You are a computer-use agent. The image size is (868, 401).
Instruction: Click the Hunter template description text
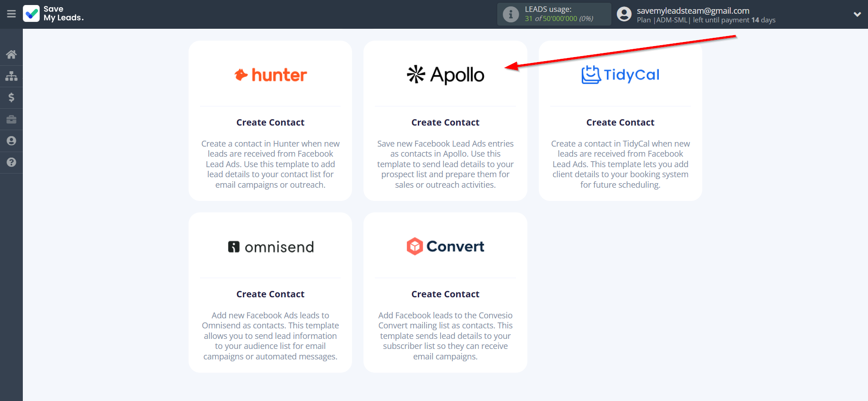(x=270, y=164)
